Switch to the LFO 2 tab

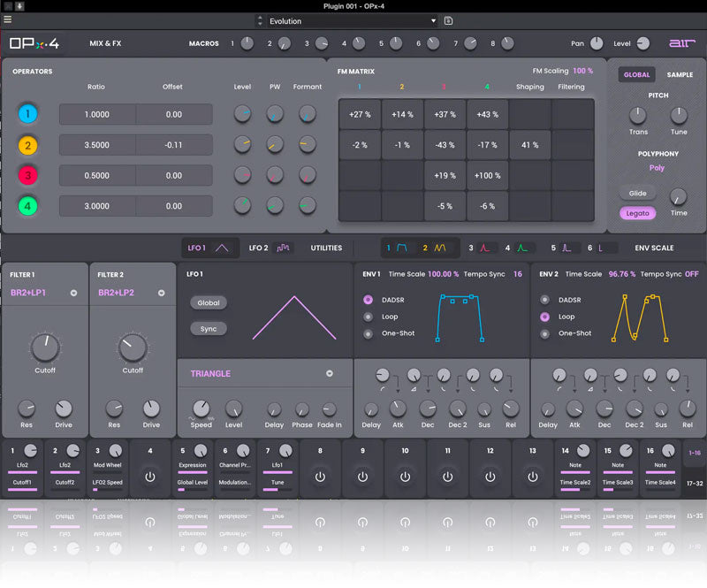coord(270,248)
